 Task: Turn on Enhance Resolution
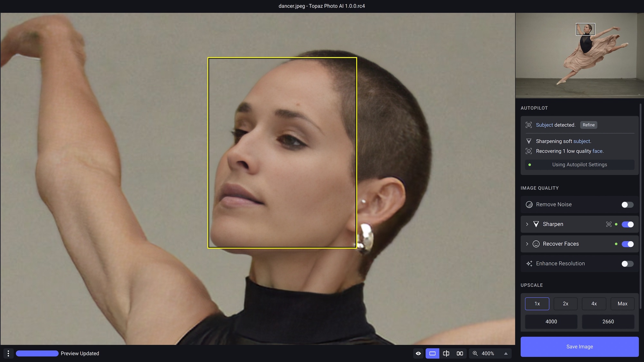[x=627, y=264]
